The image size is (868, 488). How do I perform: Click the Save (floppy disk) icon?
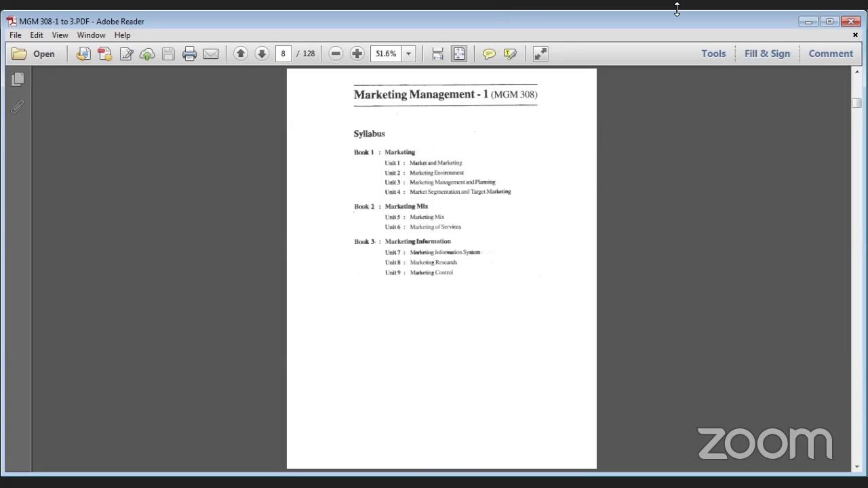tap(168, 54)
